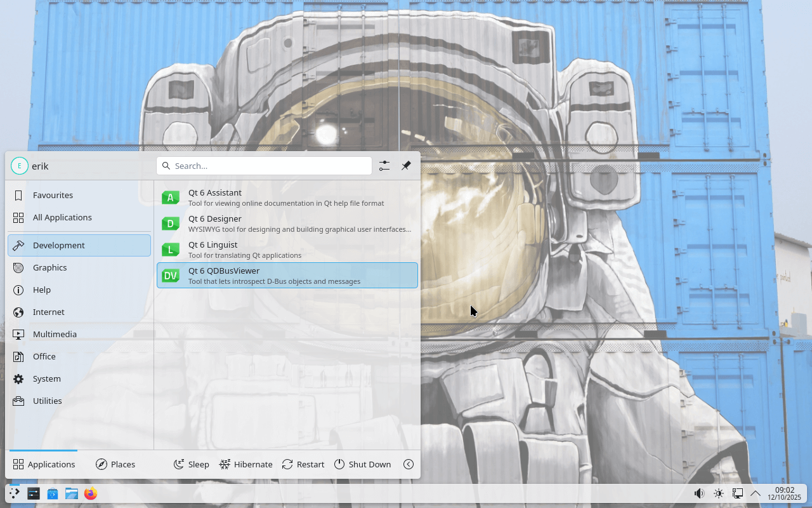Open the Dolphin file manager from taskbar

pyautogui.click(x=72, y=493)
